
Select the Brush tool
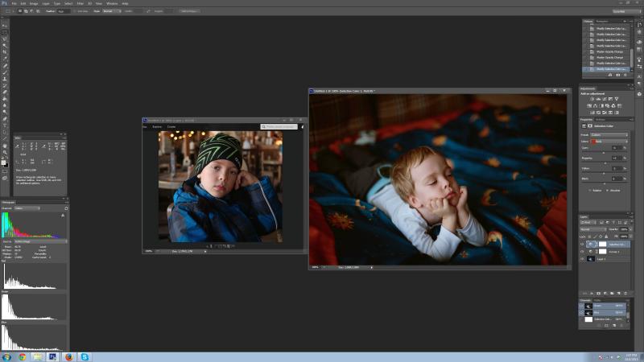click(x=5, y=72)
